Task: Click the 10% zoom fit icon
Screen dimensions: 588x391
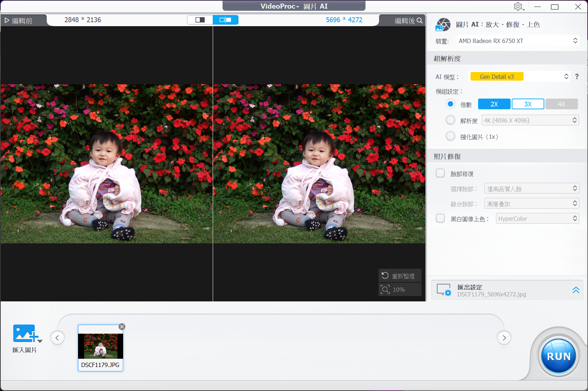Action: click(385, 290)
